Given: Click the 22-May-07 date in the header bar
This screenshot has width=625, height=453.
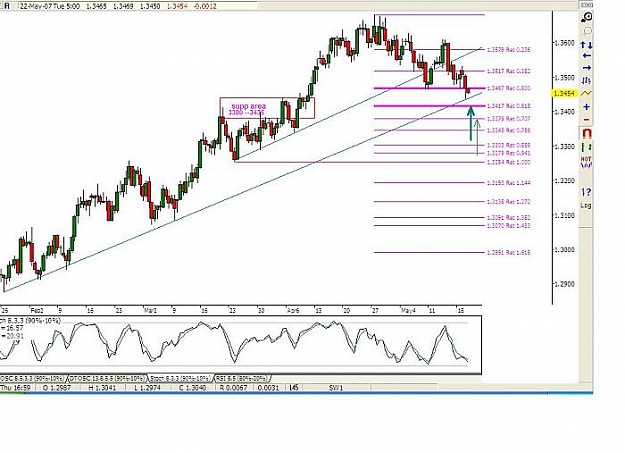Looking at the screenshot, I should pyautogui.click(x=33, y=6).
